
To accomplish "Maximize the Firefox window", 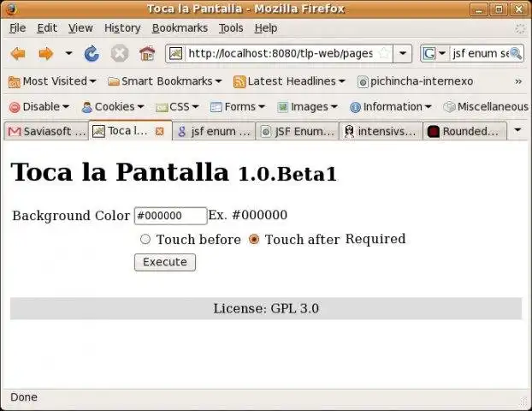I will pyautogui.click(x=499, y=9).
